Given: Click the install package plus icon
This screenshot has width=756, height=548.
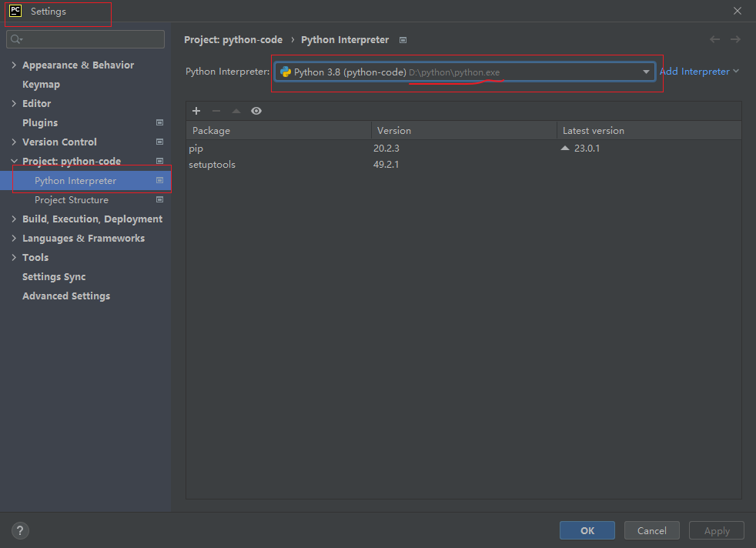Looking at the screenshot, I should [196, 111].
